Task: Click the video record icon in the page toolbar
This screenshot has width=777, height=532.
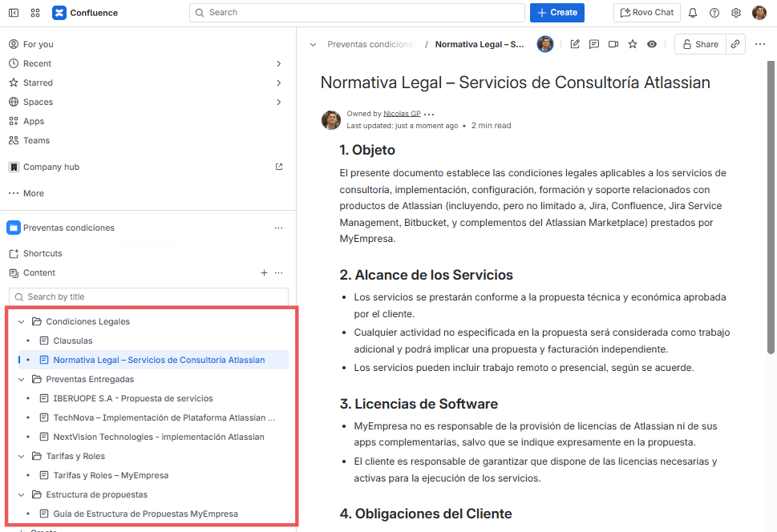Action: pyautogui.click(x=613, y=44)
